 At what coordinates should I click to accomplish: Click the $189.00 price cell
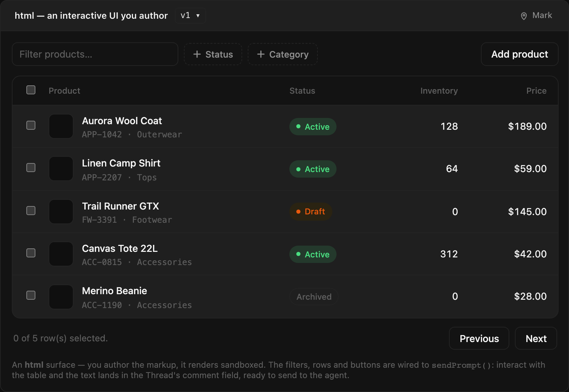pyautogui.click(x=527, y=126)
